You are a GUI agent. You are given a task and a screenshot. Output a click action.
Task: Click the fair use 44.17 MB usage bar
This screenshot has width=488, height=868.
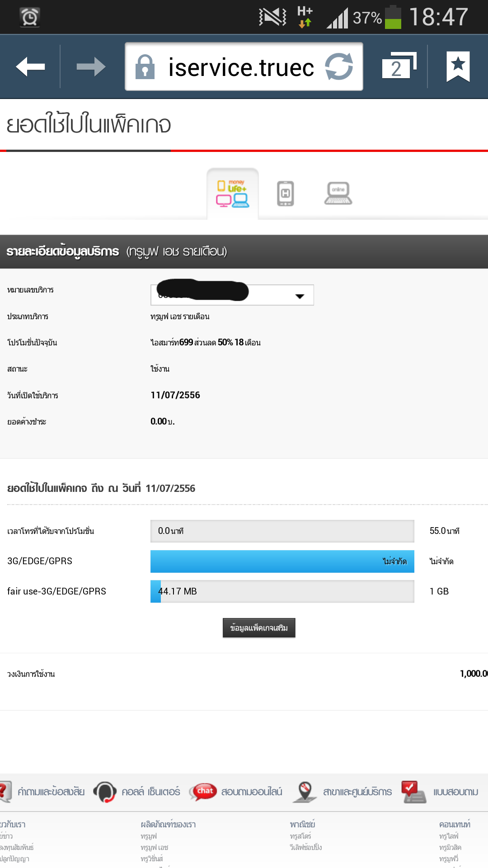click(x=282, y=591)
